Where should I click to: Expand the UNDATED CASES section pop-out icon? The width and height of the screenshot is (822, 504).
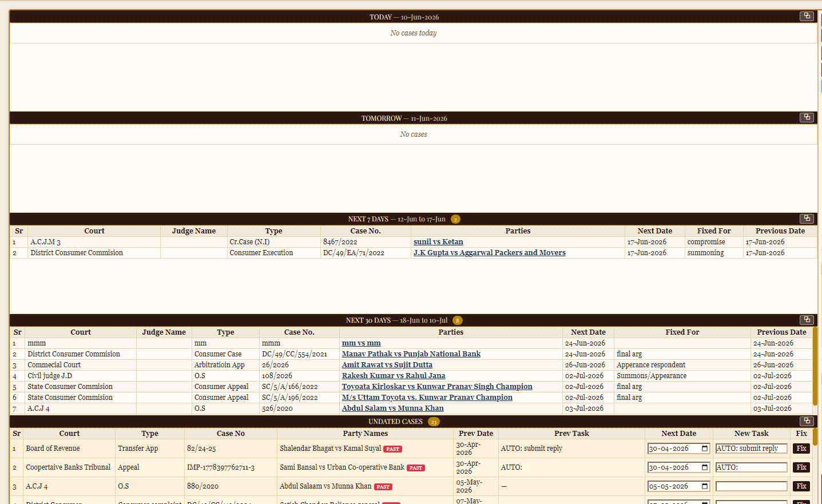click(x=807, y=421)
